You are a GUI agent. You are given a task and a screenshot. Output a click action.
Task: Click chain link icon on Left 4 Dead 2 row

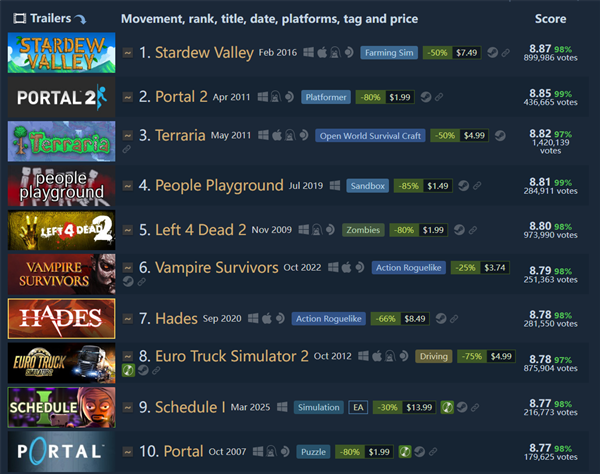click(x=473, y=230)
